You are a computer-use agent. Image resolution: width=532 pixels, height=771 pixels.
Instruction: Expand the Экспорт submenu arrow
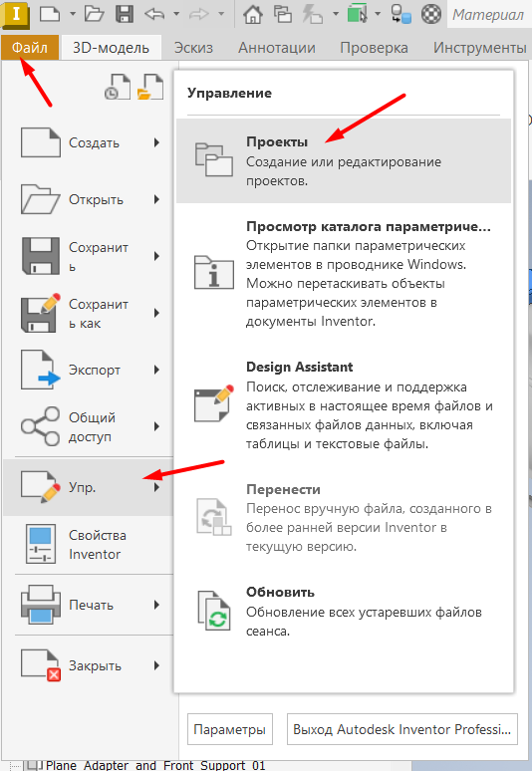point(156,370)
